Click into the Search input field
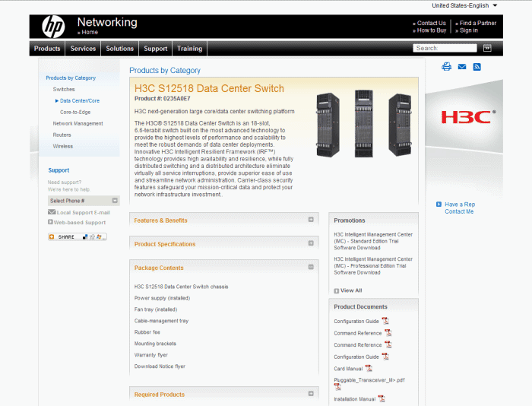532x406 pixels. tap(446, 48)
